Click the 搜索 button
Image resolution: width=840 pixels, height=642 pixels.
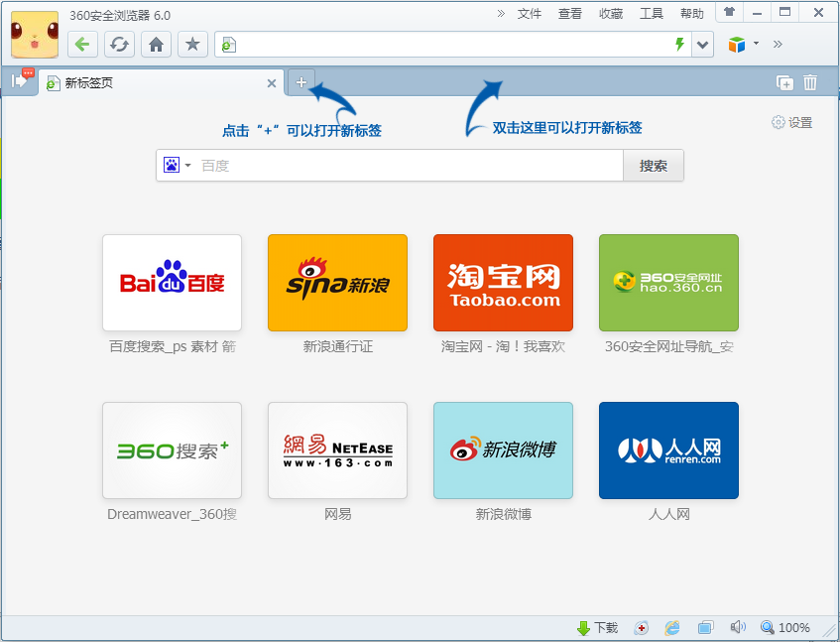click(654, 166)
